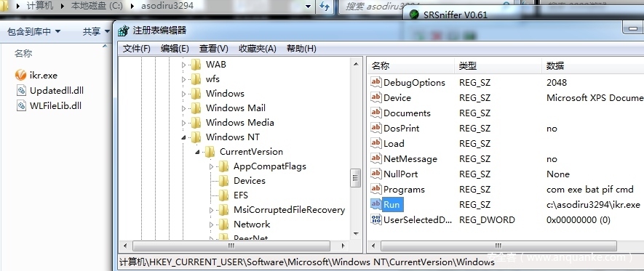Click the Run string value icon
The image size is (644, 271).
coord(376,204)
